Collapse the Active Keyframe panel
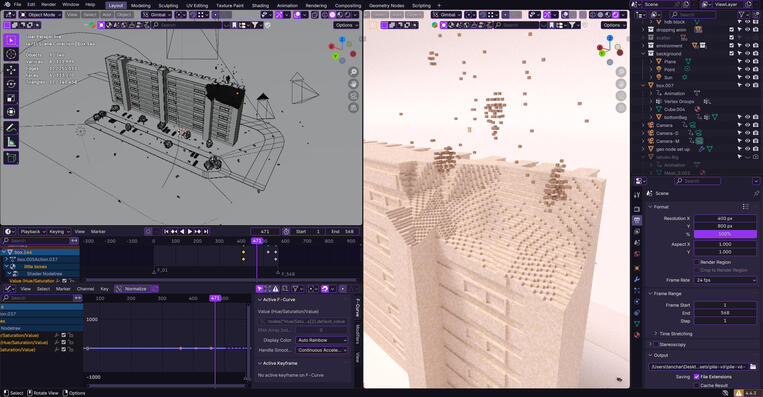The image size is (763, 397). point(260,363)
